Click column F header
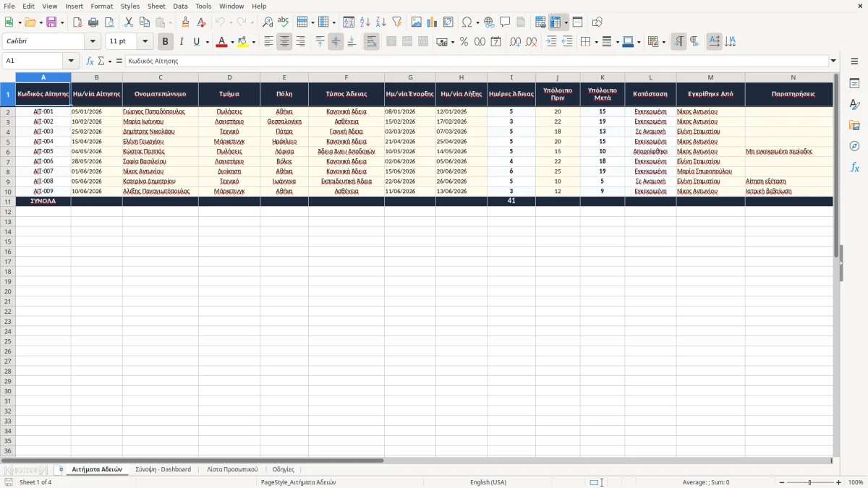The width and height of the screenshot is (868, 488). coord(346,77)
